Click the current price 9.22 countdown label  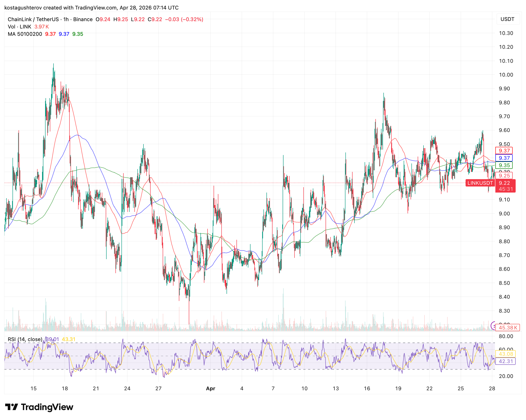point(505,186)
